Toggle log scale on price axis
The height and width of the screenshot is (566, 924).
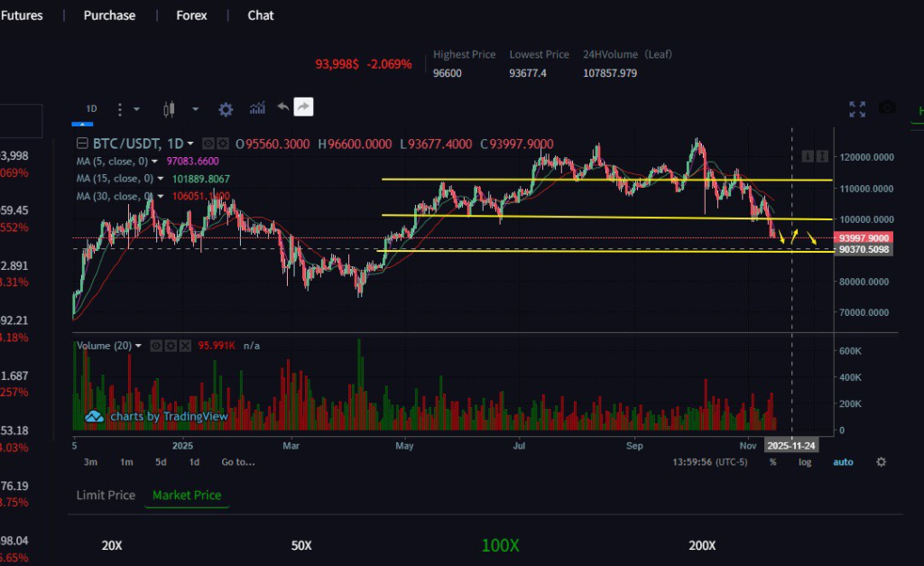pyautogui.click(x=804, y=462)
